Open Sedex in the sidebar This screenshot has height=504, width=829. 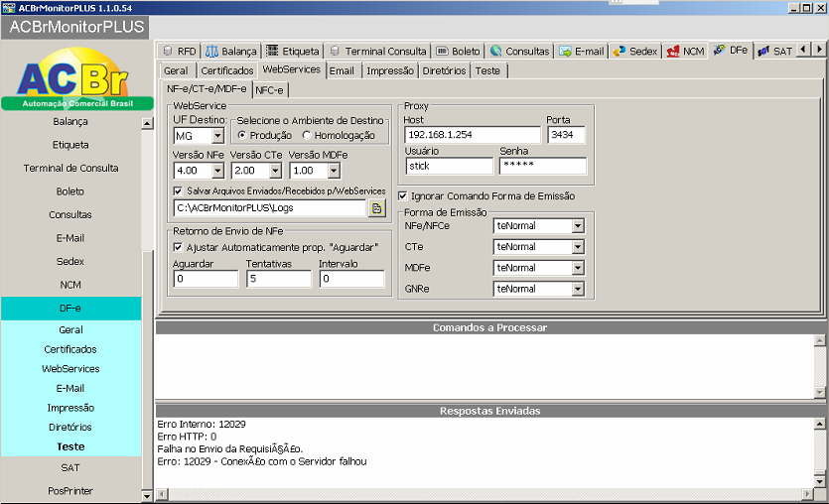(x=70, y=262)
